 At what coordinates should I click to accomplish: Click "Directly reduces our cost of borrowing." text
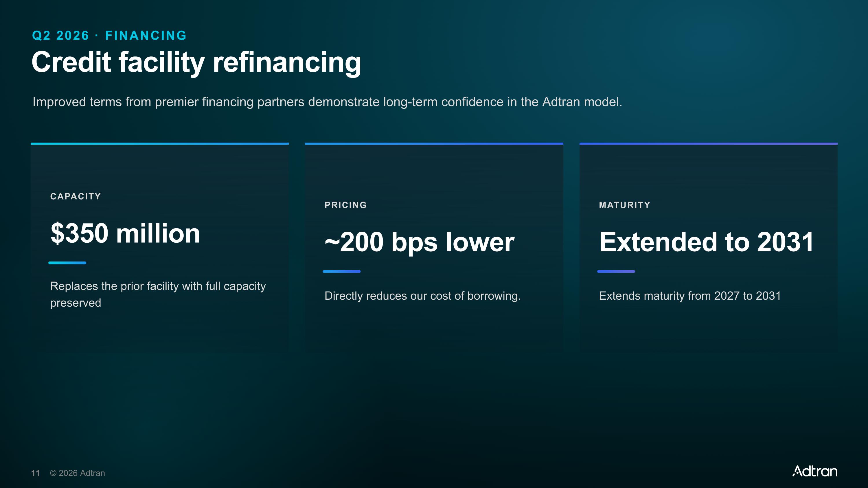click(x=422, y=296)
